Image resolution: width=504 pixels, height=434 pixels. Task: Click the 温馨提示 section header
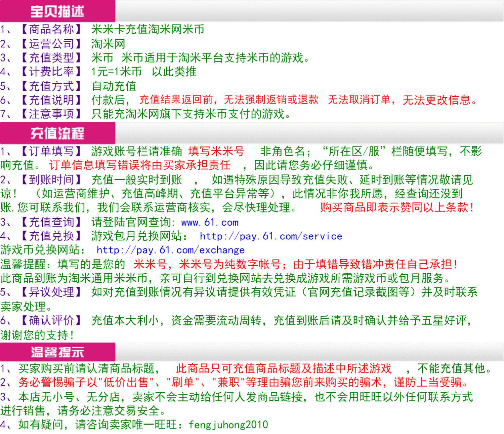[x=57, y=352]
